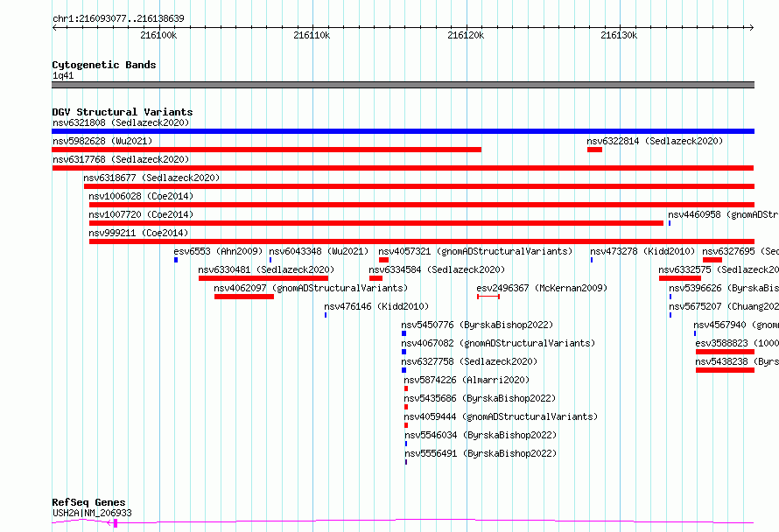Click the blue nsv476146 marker
Viewport: 779px width, 532px height.
click(x=326, y=315)
